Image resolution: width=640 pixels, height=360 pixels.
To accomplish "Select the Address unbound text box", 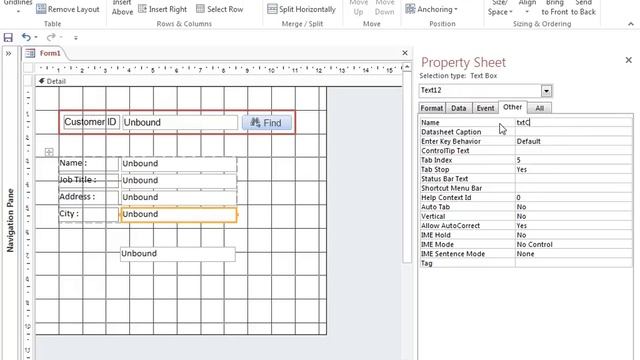I will [178, 197].
